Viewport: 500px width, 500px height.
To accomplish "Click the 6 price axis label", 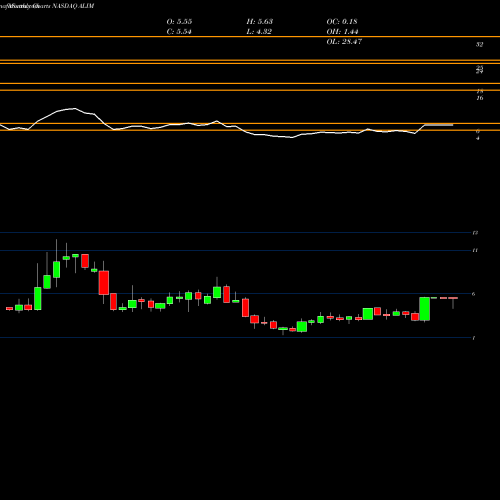I will click(473, 294).
